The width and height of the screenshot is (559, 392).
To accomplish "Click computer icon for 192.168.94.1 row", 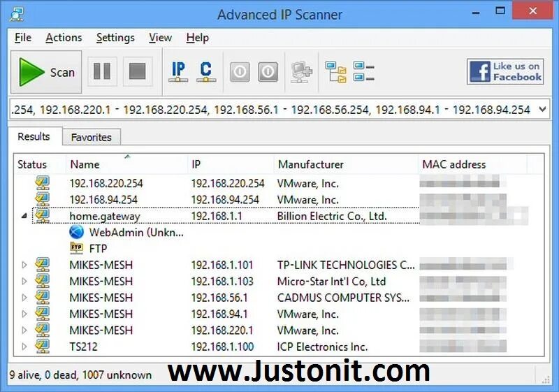I will 42,314.
